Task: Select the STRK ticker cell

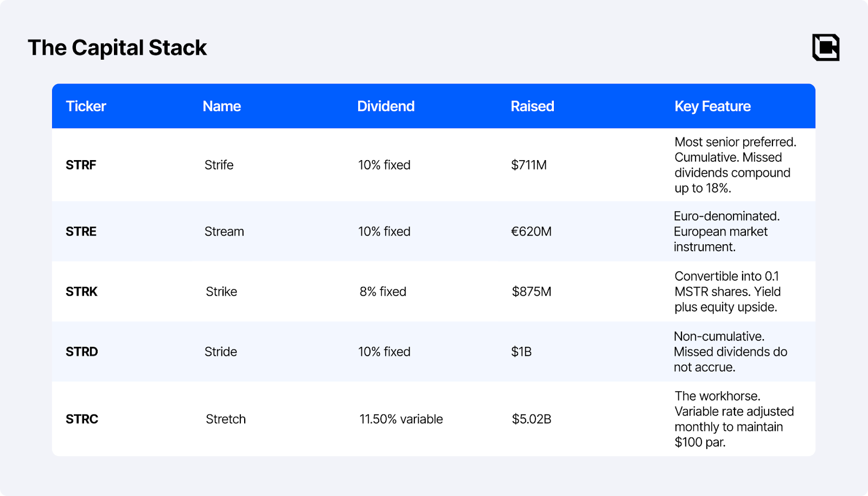Action: pos(81,292)
